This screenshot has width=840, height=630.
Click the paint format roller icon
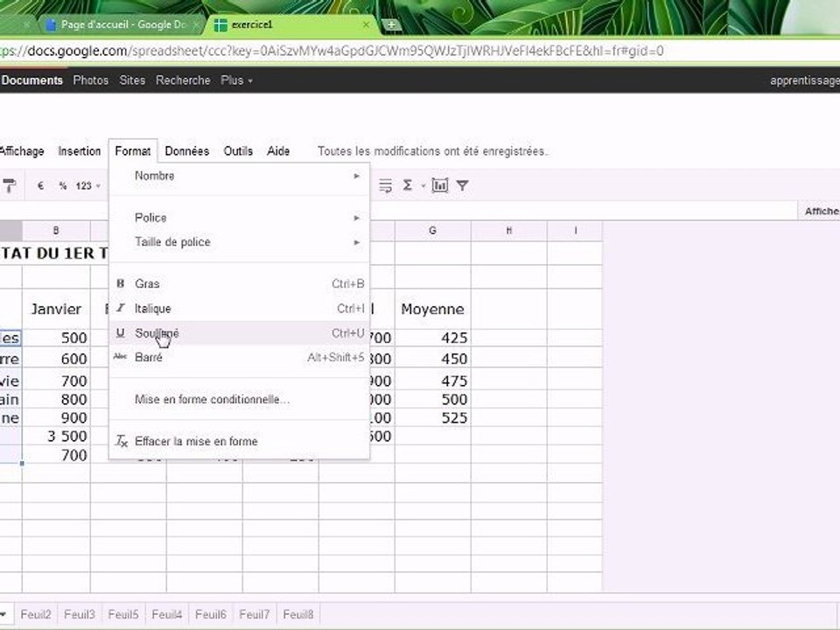(x=9, y=185)
